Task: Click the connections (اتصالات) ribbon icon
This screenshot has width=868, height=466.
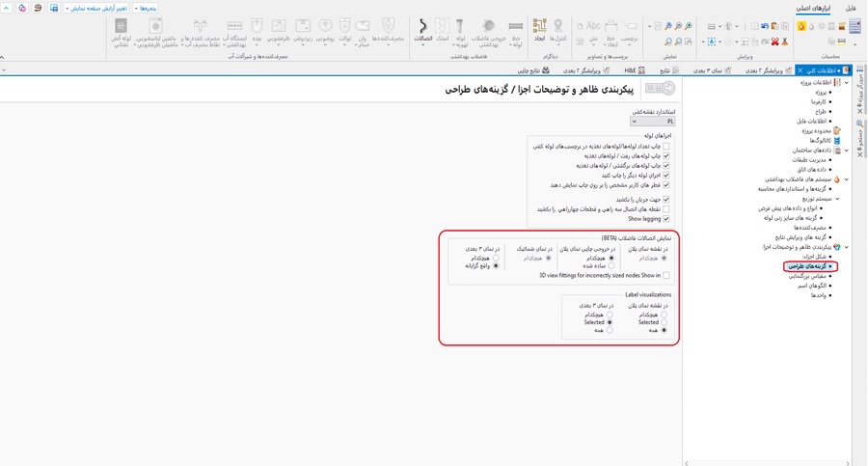Action: (422, 29)
